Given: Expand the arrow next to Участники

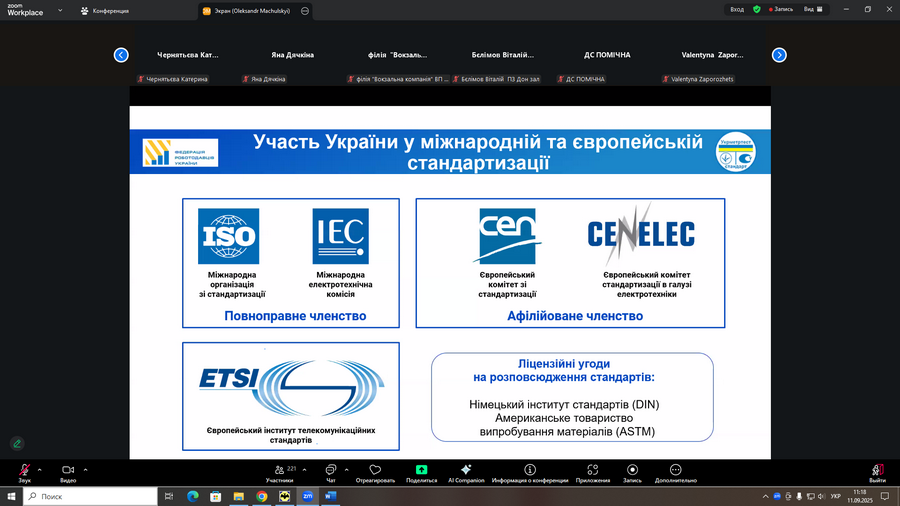Looking at the screenshot, I should coord(304,470).
